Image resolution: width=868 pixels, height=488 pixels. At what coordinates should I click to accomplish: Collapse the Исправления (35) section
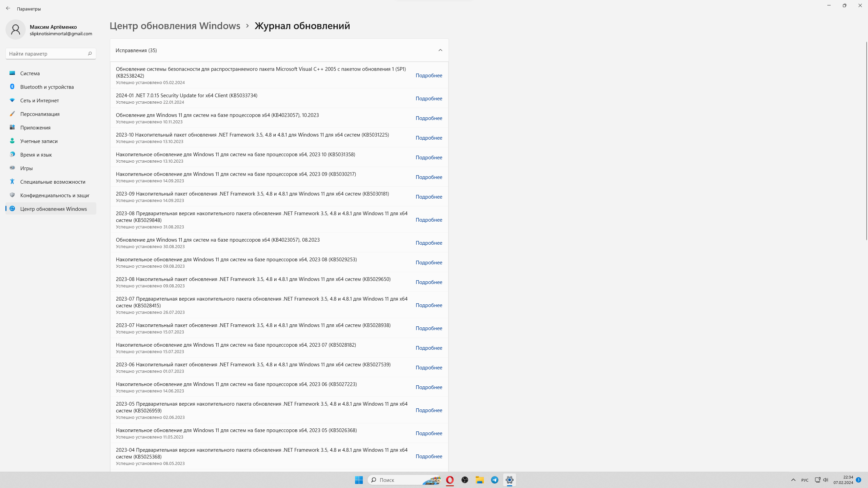pos(440,50)
